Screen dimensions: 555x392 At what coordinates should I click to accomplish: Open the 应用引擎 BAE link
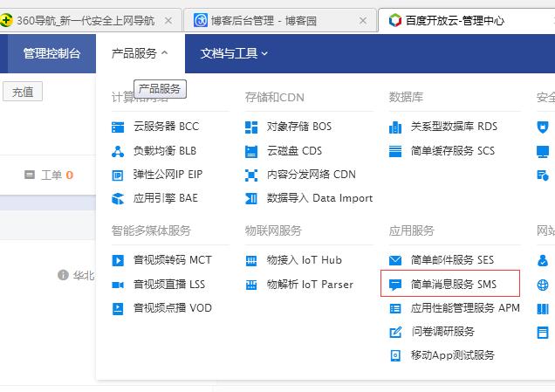pyautogui.click(x=165, y=198)
